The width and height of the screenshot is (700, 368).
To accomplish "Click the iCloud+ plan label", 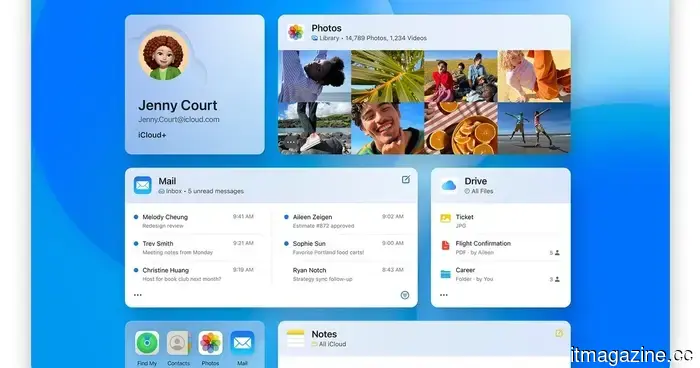I will (x=152, y=135).
